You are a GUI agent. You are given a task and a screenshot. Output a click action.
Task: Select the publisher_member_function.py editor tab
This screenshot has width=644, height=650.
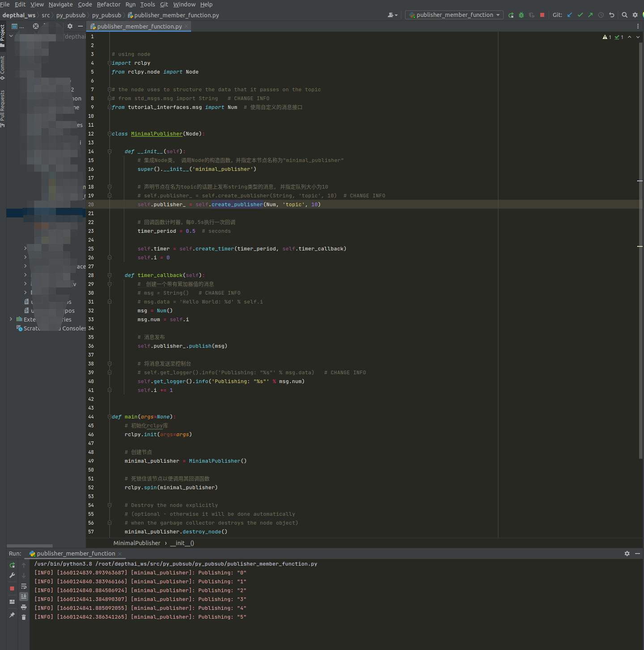point(139,26)
